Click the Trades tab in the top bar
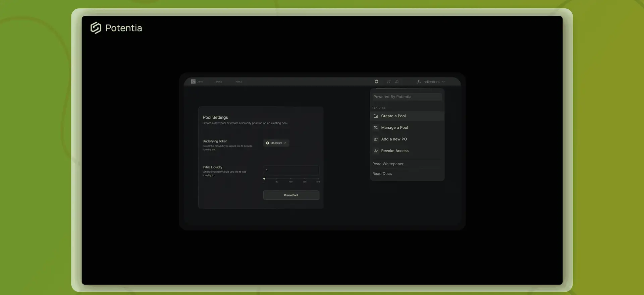Viewport: 644px width, 295px height. point(218,82)
